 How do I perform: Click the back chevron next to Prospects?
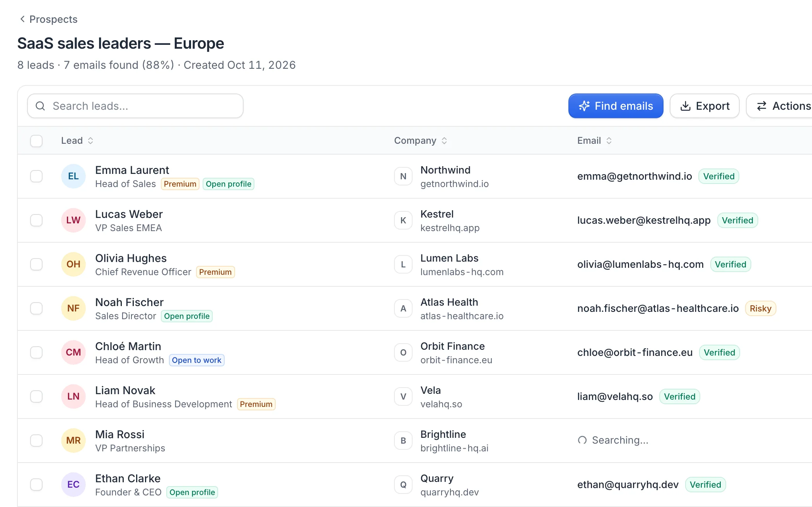22,19
